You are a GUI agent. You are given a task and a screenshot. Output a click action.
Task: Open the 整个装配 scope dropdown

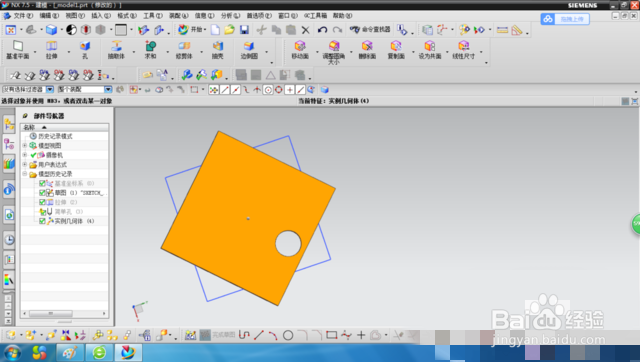(108, 89)
